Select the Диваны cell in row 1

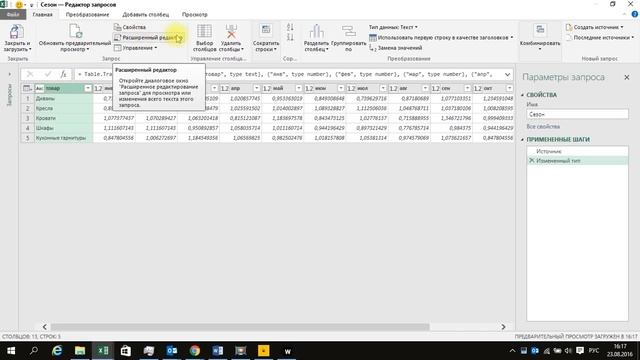click(x=63, y=98)
